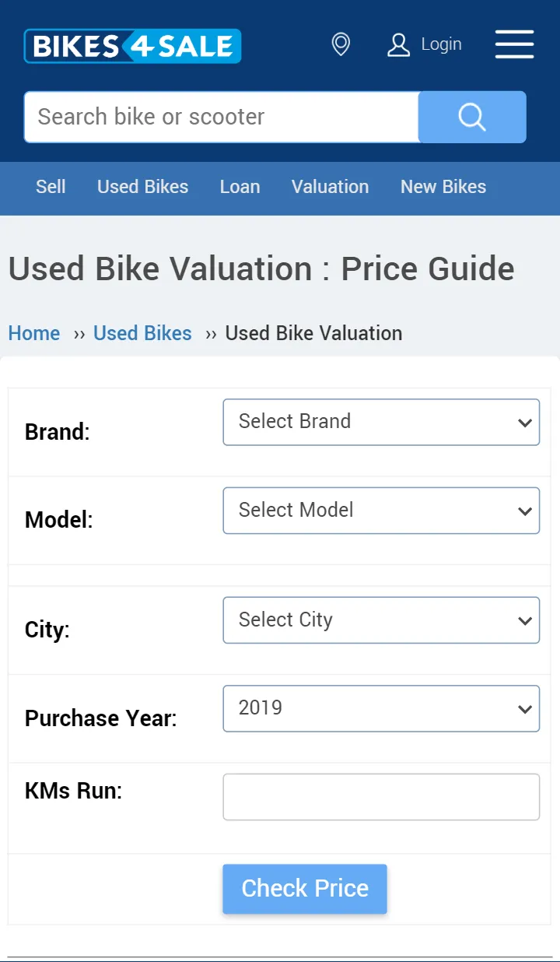
Task: Focus the search bike or scooter field
Action: coord(222,117)
